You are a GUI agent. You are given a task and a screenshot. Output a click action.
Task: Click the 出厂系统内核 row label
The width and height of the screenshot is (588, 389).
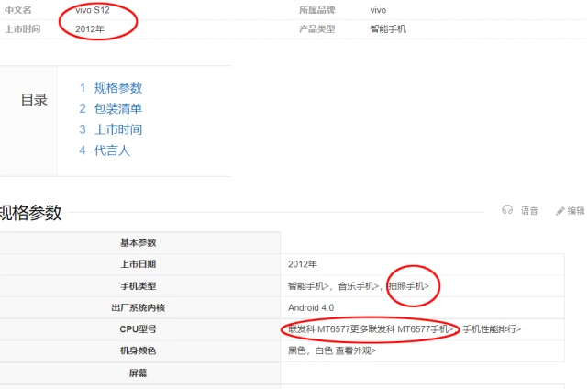click(138, 308)
